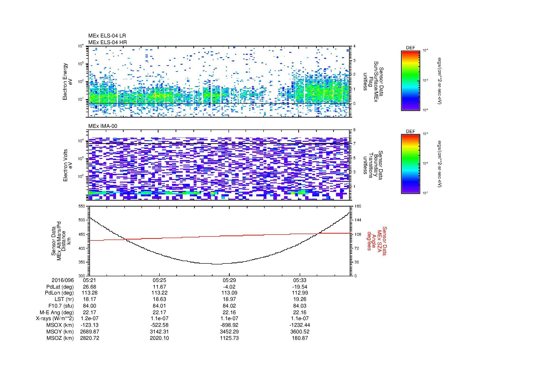555x392 pixels.
Task: Select the 'MEx ELS-04 LR' title
Action: (x=107, y=36)
